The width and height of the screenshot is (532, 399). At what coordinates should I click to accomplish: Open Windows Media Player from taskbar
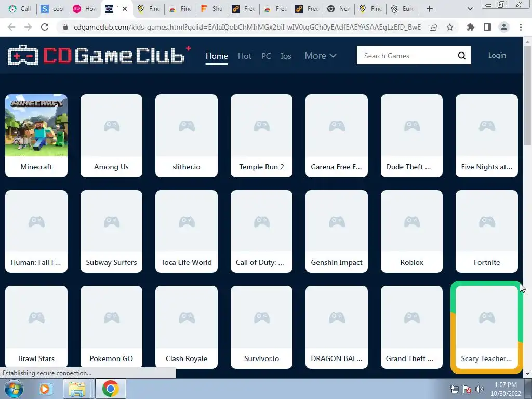[x=45, y=389]
